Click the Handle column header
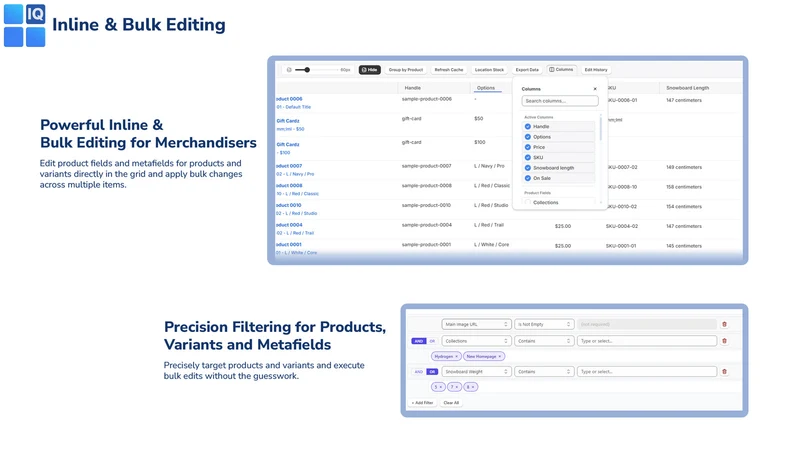Viewport: 800px width, 450px height. (x=413, y=88)
